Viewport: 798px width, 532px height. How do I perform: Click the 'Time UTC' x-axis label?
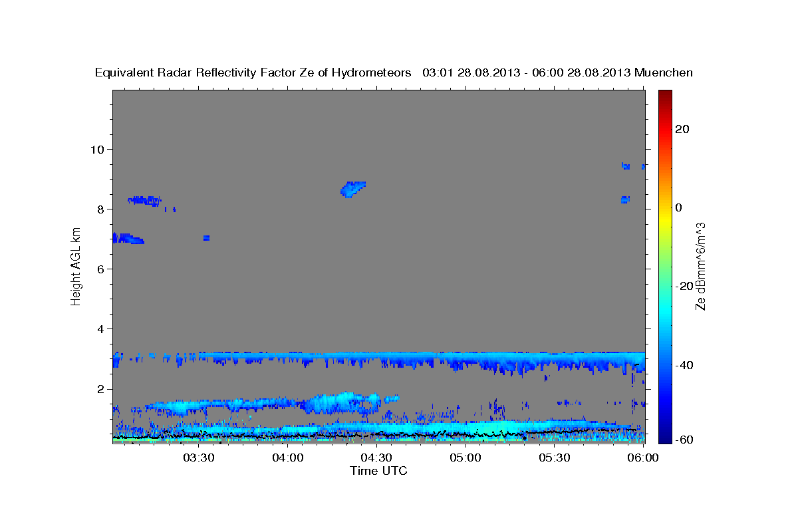378,471
